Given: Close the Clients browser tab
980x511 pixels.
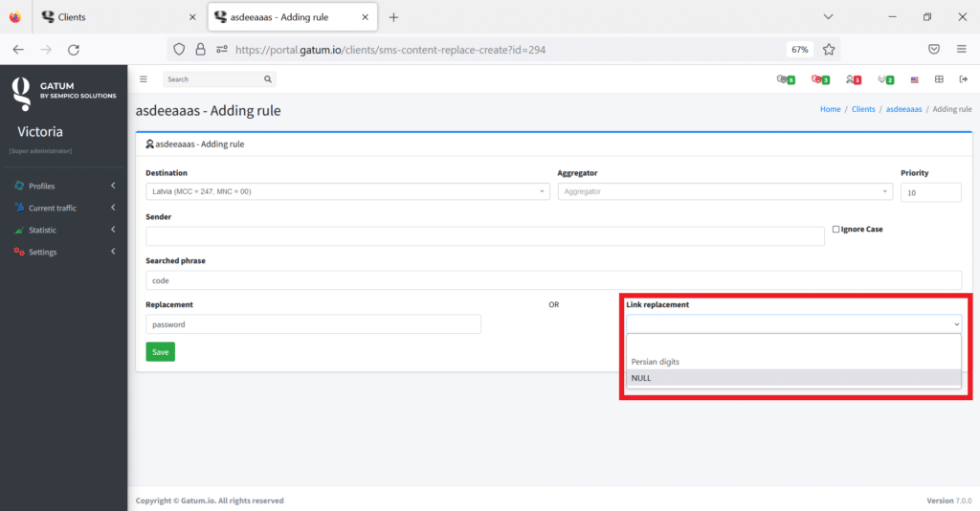Looking at the screenshot, I should [x=192, y=17].
